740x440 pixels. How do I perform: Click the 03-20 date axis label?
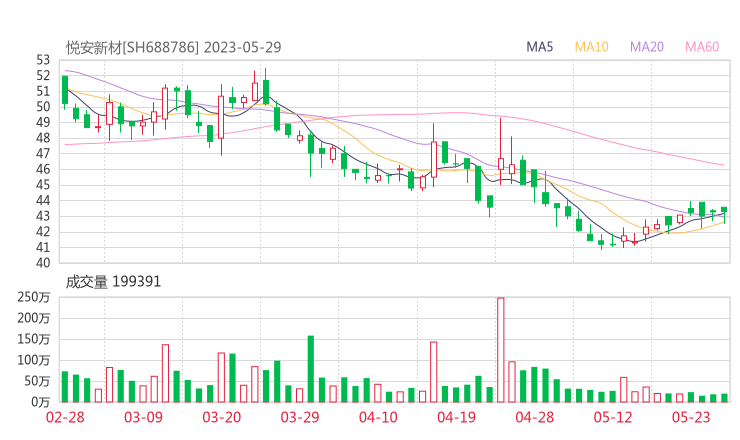pyautogui.click(x=222, y=417)
